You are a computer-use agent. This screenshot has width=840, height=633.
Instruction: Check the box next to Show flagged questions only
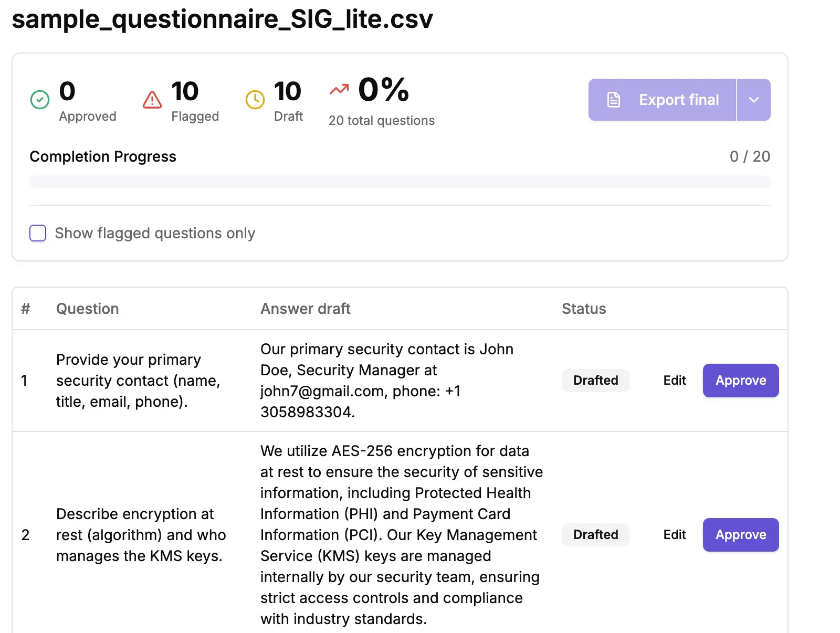38,233
